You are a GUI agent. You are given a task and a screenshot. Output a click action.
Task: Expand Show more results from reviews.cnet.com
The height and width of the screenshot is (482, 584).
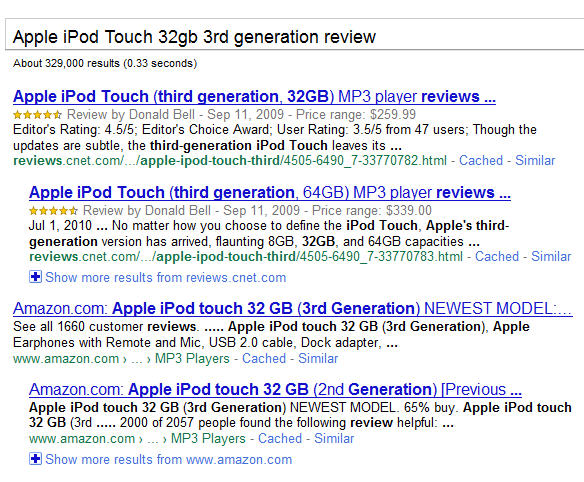165,278
